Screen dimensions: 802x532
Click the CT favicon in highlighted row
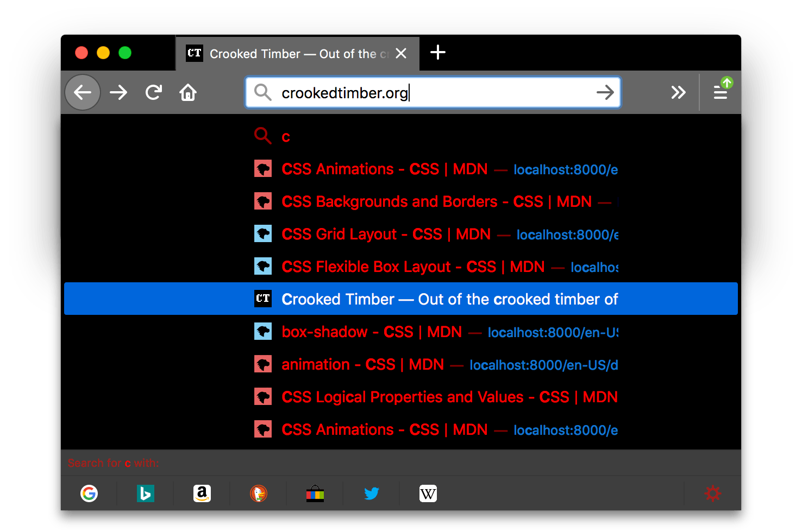click(263, 299)
